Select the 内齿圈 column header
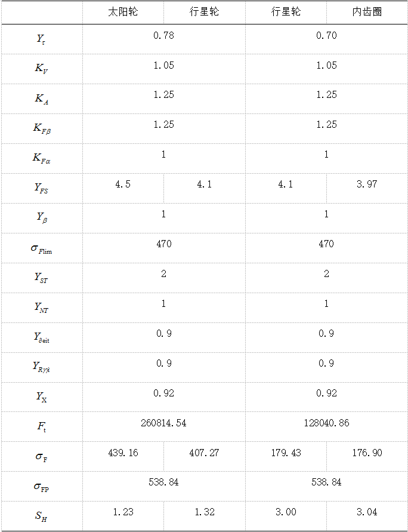Screen dimensions: 408x532 (367, 12)
